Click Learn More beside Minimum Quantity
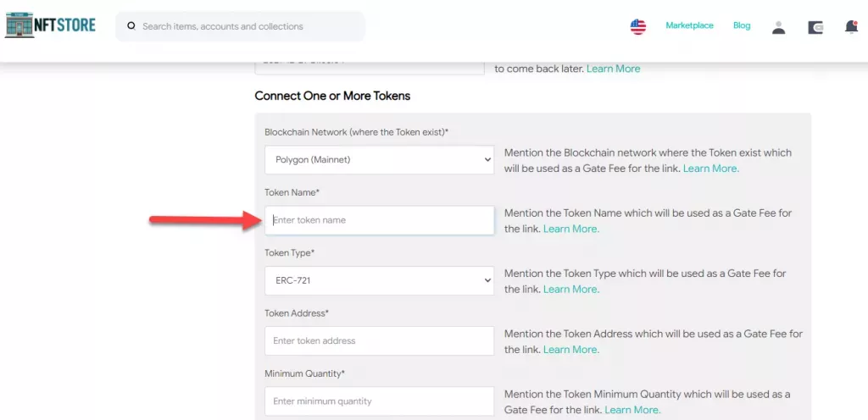 coord(632,410)
